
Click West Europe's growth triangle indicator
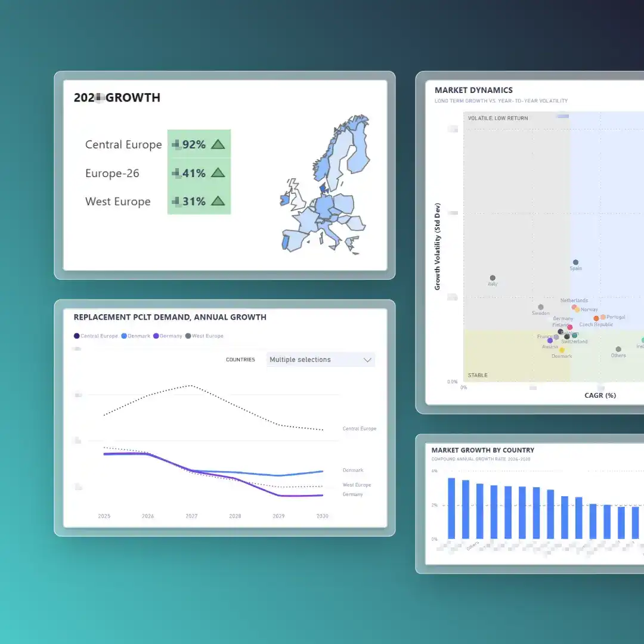[x=219, y=201]
